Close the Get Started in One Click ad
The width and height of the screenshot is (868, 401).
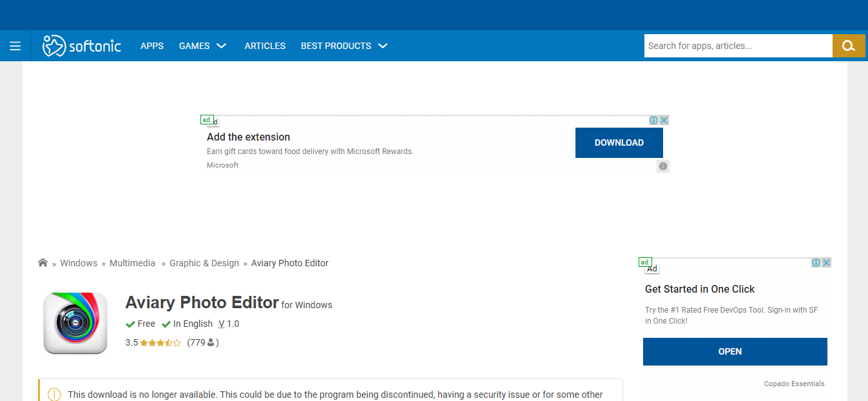point(827,263)
